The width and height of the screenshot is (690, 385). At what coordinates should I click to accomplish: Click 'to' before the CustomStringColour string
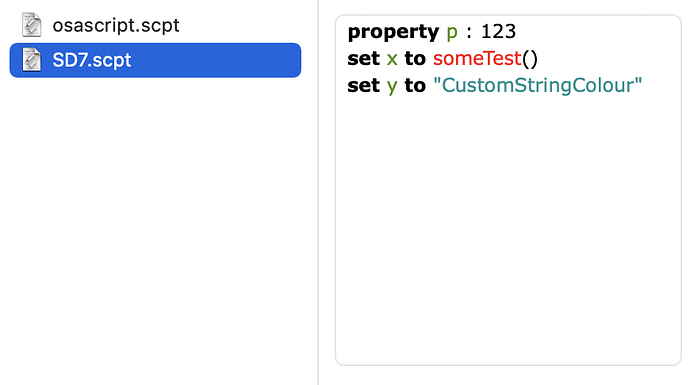415,85
